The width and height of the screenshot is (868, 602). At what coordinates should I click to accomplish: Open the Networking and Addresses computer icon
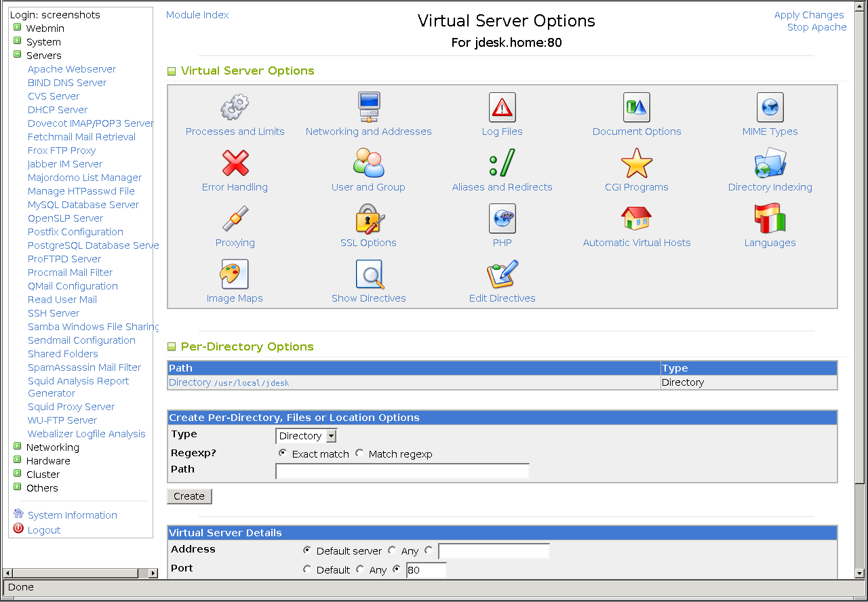(x=368, y=107)
